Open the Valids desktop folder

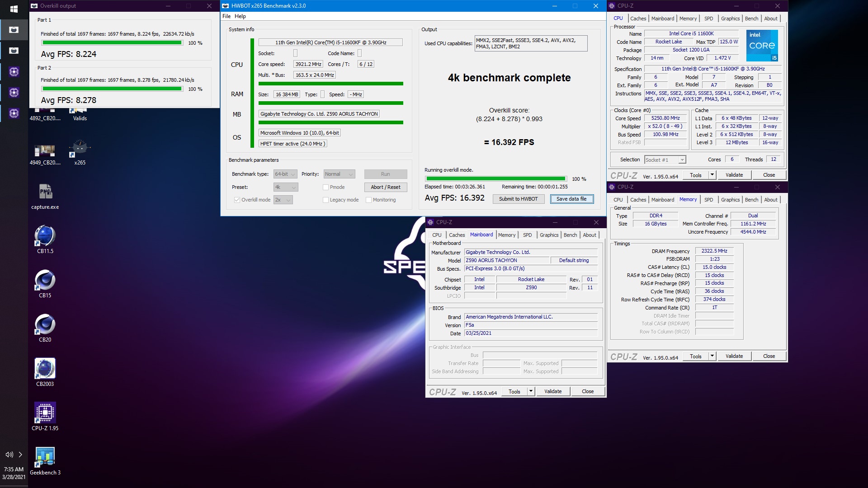[x=80, y=115]
